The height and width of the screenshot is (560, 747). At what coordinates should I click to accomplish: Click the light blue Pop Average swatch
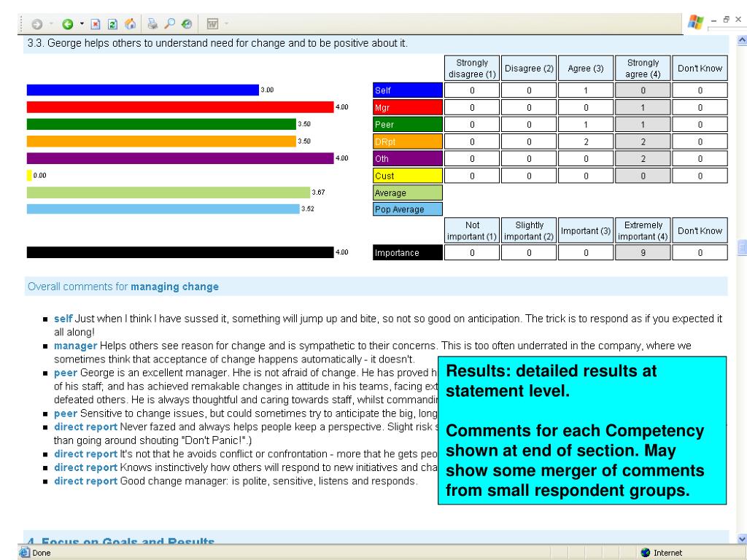tap(407, 209)
